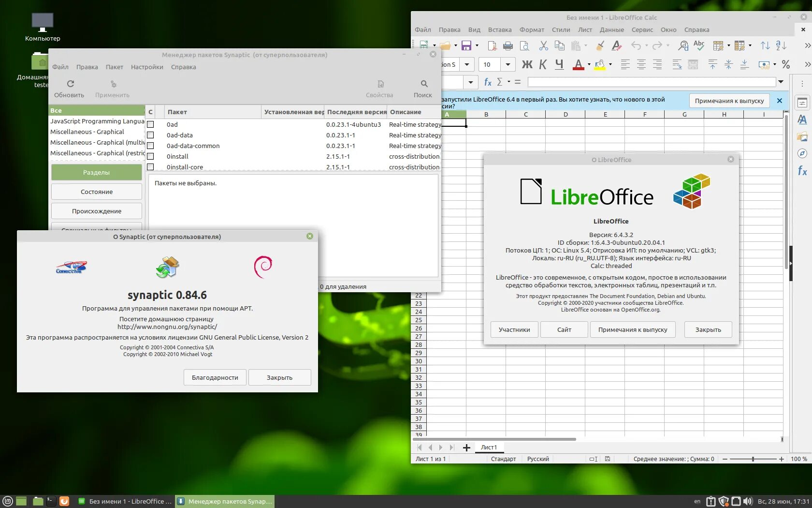Viewport: 812px width, 508px height.
Task: Open the Gallery in Calc sidebar
Action: point(802,136)
